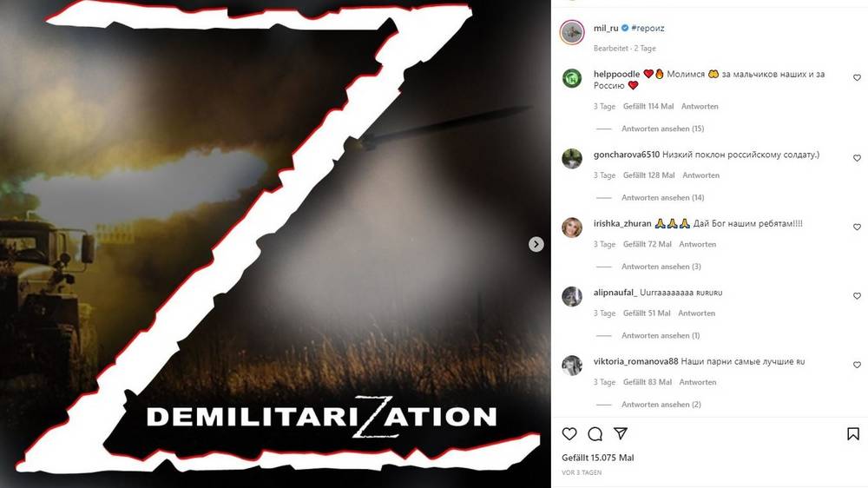Like alipnaufal_'s comment with the small heart
Viewport: 868px width, 488px height.
(857, 296)
